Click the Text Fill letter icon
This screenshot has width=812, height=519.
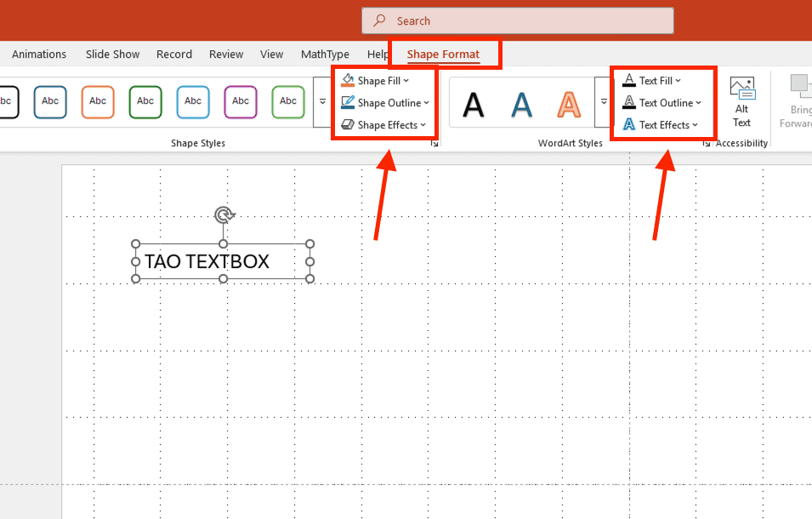click(628, 80)
